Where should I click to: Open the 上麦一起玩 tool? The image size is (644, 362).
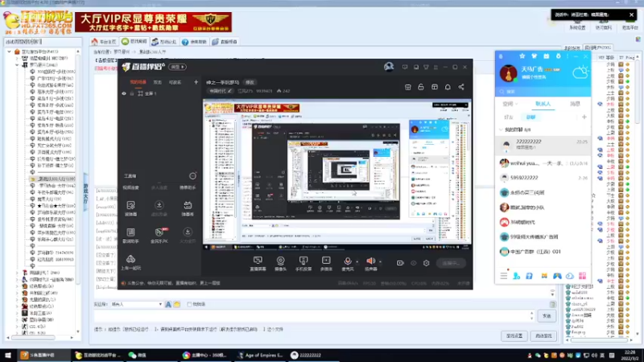click(130, 262)
